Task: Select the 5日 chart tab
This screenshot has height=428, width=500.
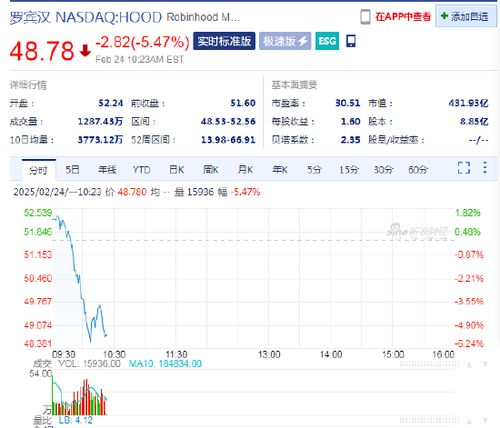Action: coord(72,170)
